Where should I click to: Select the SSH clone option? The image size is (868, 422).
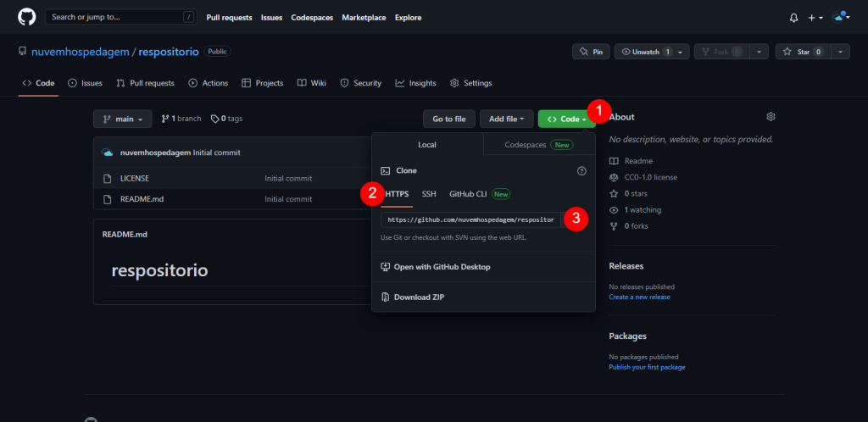point(429,194)
